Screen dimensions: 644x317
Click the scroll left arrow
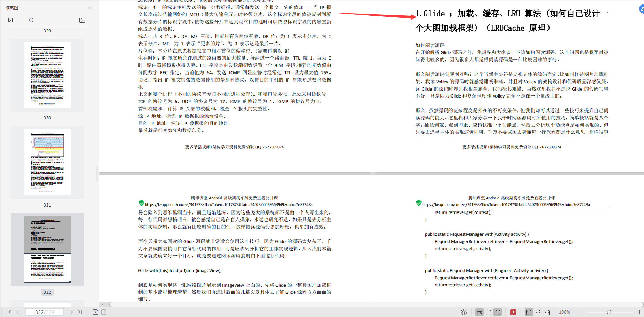103,304
